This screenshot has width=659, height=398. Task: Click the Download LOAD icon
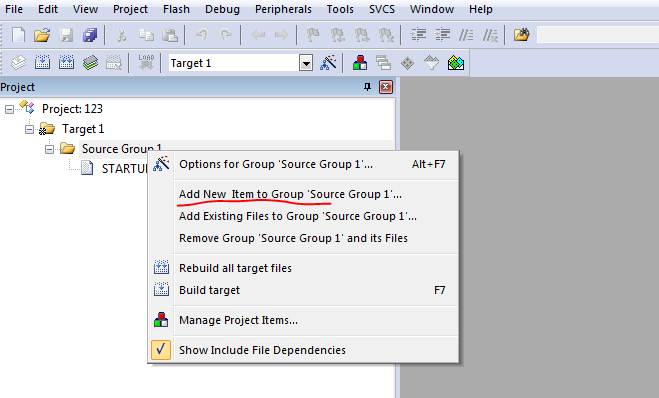pyautogui.click(x=146, y=63)
